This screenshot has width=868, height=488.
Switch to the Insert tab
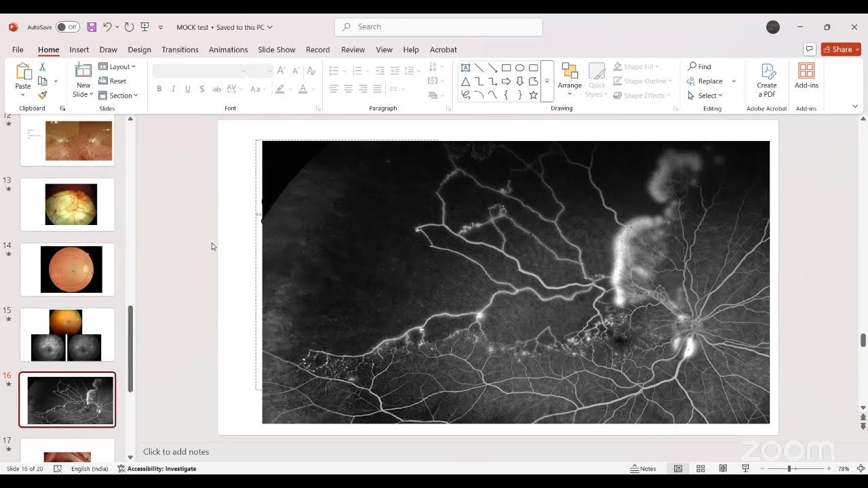79,49
